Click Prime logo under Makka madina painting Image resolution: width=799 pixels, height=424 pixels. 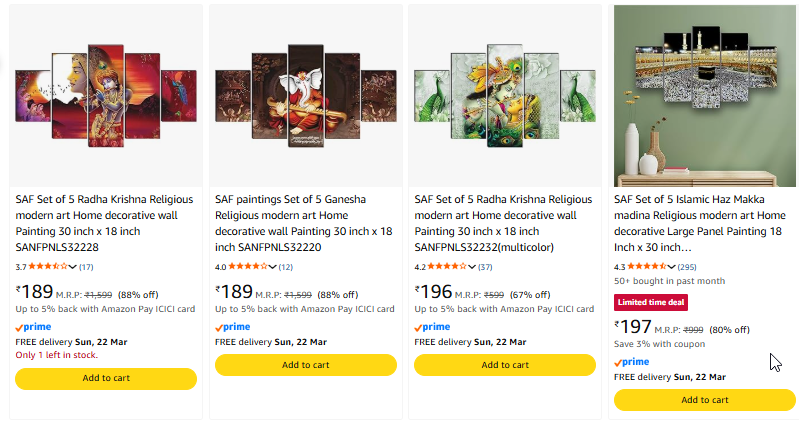point(631,362)
